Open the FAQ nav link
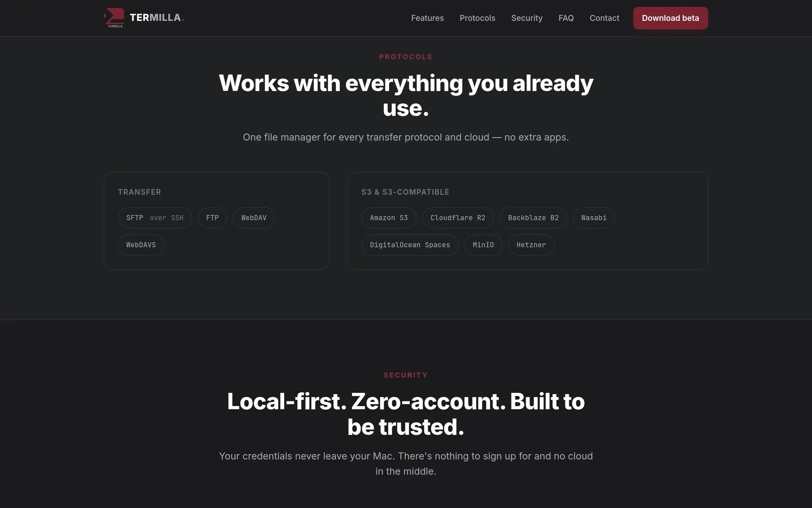The image size is (812, 508). pos(566,18)
